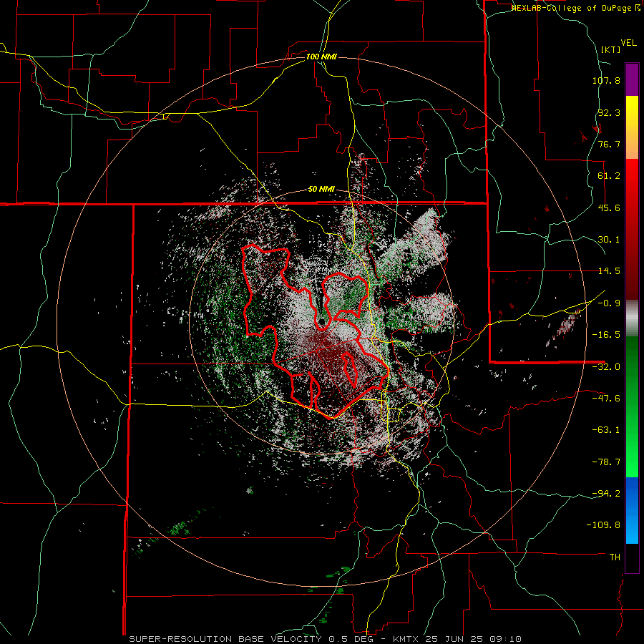
Task: Select the 45.6 scale value
Action: click(x=609, y=208)
